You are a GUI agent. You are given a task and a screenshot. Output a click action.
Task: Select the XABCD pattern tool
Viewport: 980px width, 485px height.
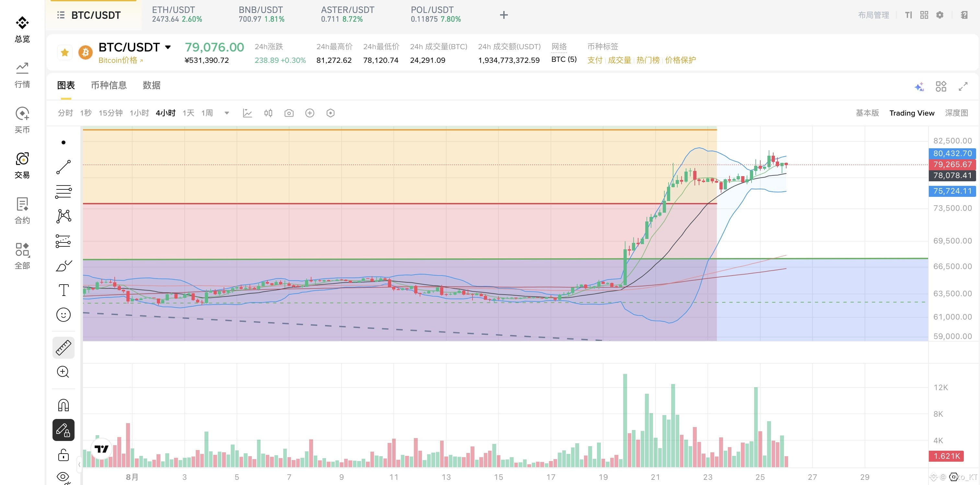pyautogui.click(x=63, y=216)
